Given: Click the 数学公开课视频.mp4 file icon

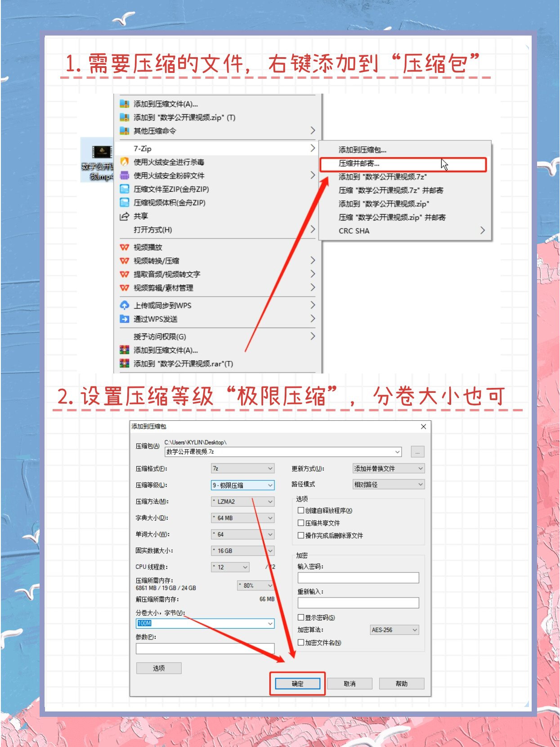Looking at the screenshot, I should tap(102, 153).
